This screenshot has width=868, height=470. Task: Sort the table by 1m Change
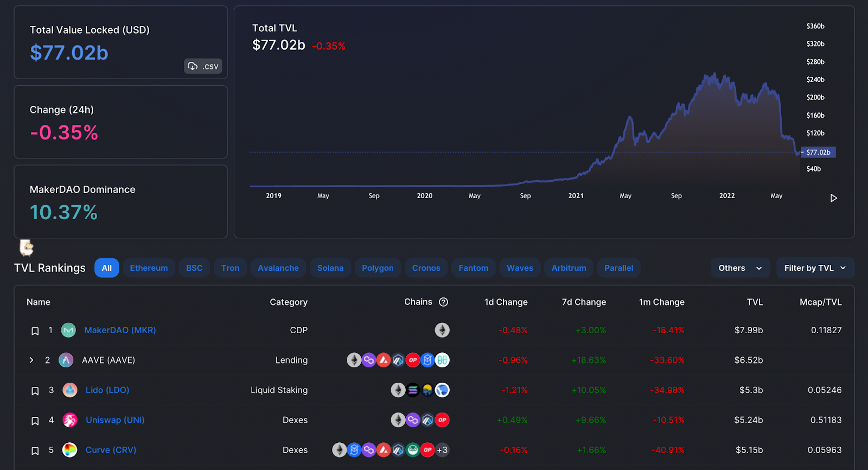(x=662, y=302)
